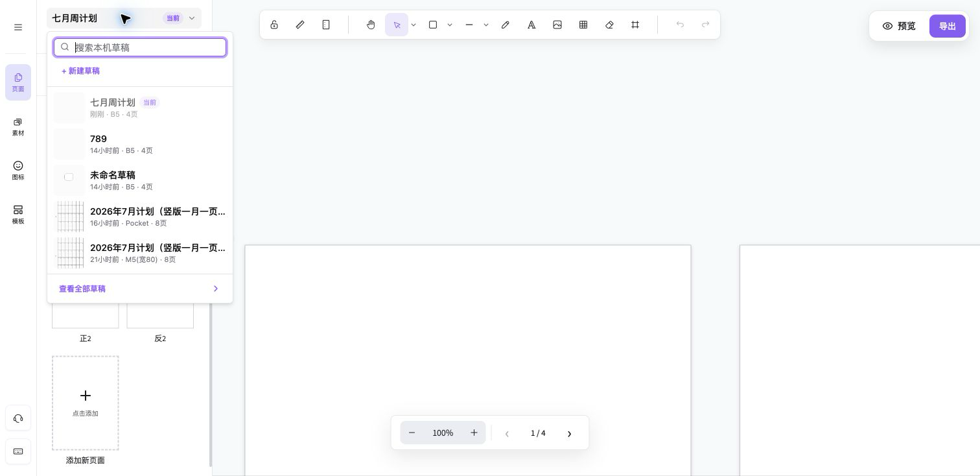The height and width of the screenshot is (476, 980).
Task: Select the current 七月周计划 draft entry
Action: pos(140,108)
